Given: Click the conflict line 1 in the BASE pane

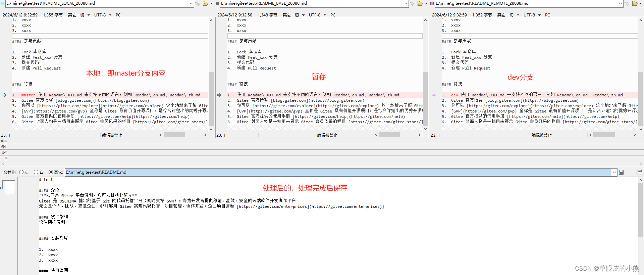Looking at the screenshot, I should click(x=325, y=95).
